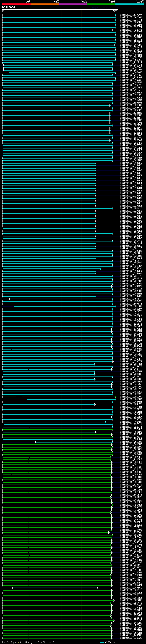
Task: Click the alignment bar for UniRef100_Q65X66
Action: tap(62, 73)
